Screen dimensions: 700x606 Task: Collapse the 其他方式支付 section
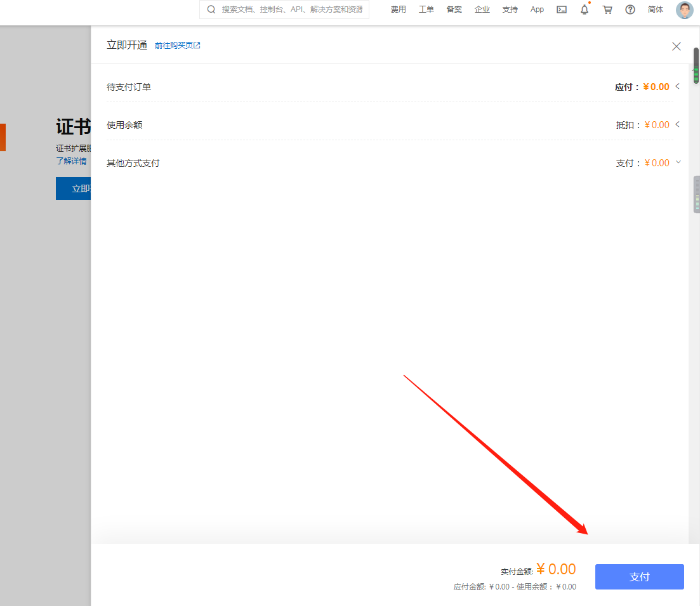[678, 162]
